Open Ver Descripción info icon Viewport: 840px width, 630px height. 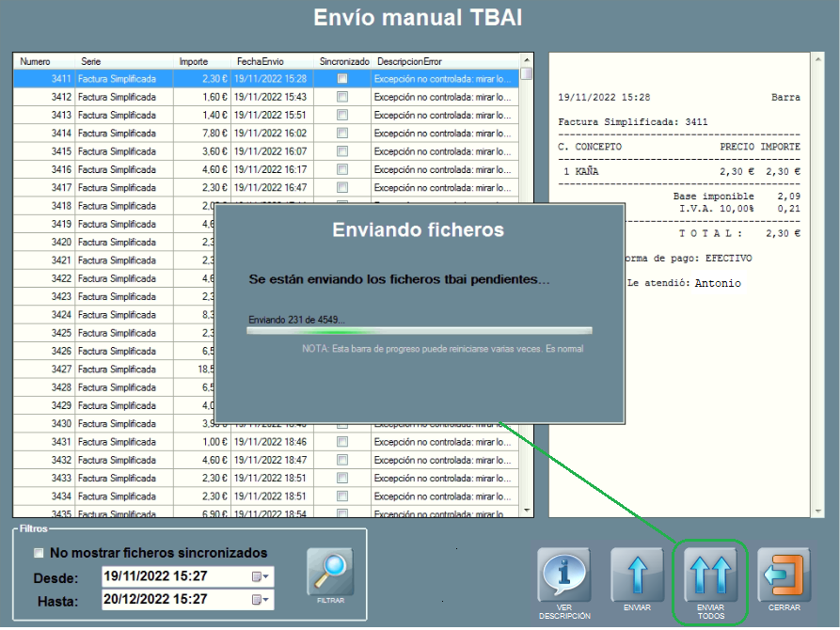[x=563, y=575]
